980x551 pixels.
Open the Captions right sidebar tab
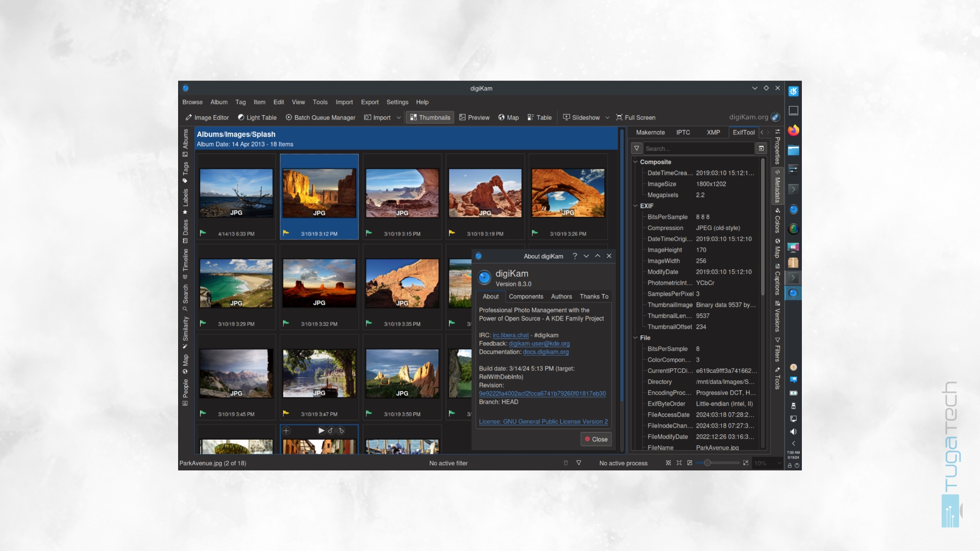tap(777, 280)
